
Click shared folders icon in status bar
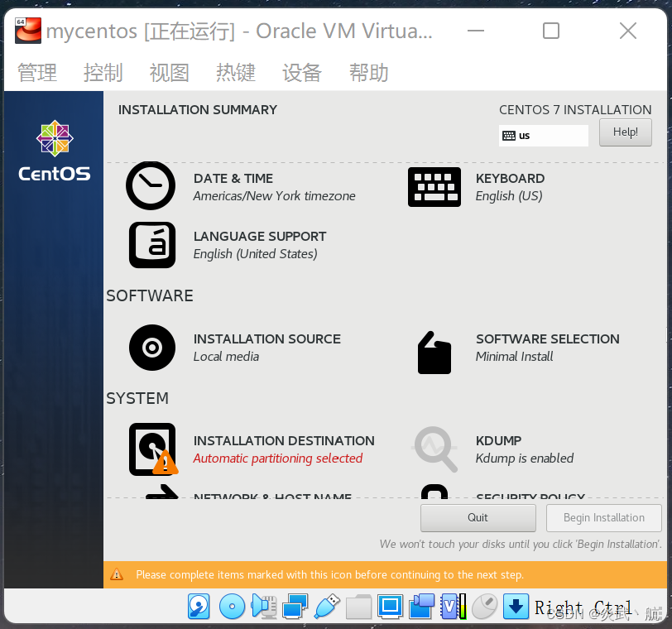(358, 607)
